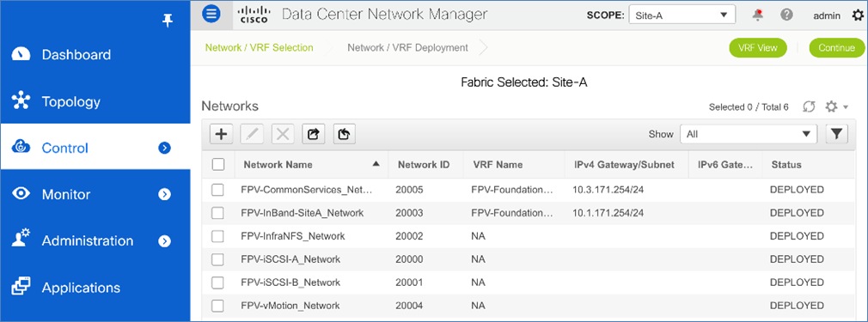Click the import networks icon

(x=345, y=134)
